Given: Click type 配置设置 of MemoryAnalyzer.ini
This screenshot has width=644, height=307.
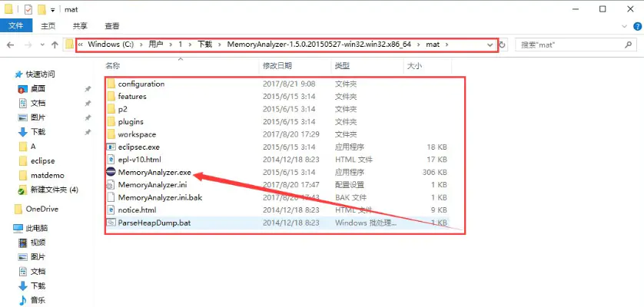Looking at the screenshot, I should tap(350, 185).
